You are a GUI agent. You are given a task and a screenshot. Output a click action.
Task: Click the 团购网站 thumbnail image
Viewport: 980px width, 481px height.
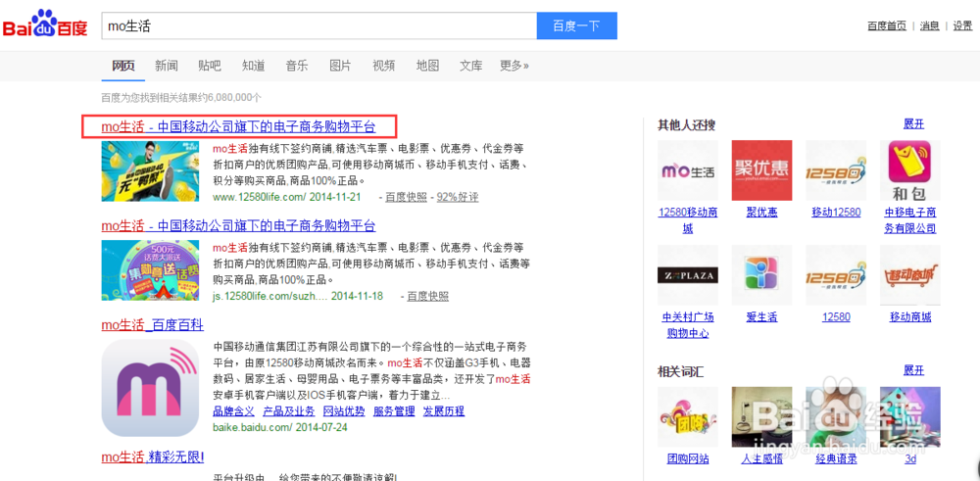coord(688,416)
